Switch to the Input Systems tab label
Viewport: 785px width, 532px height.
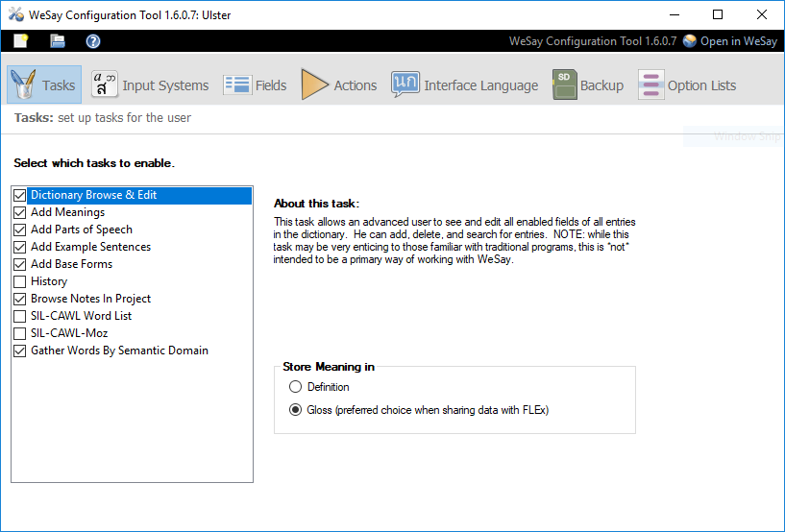165,85
